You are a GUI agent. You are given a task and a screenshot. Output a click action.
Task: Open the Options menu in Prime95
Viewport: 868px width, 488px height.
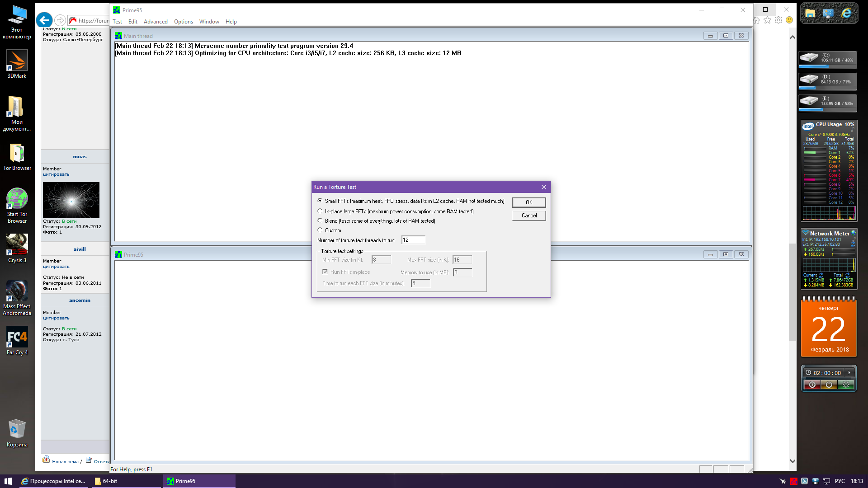tap(183, 22)
